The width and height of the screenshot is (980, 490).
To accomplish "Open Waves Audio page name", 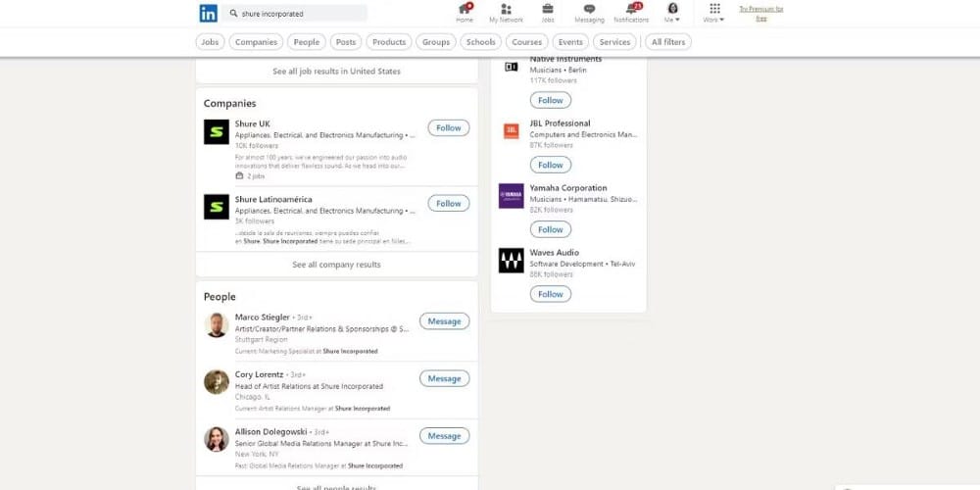I will click(555, 253).
